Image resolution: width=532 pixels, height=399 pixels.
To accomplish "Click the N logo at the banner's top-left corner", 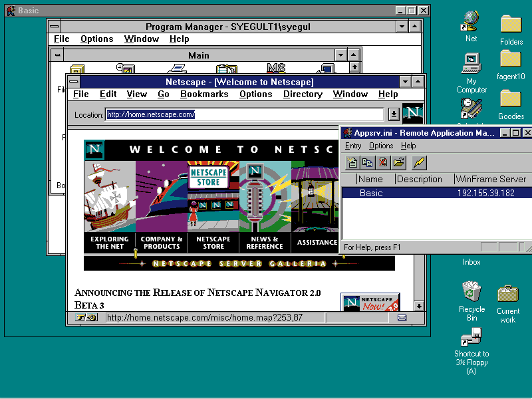I will click(x=94, y=149).
